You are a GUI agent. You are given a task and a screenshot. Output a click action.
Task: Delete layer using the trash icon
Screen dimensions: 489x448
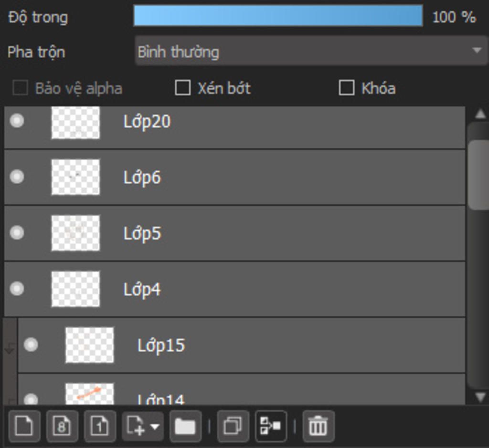318,426
